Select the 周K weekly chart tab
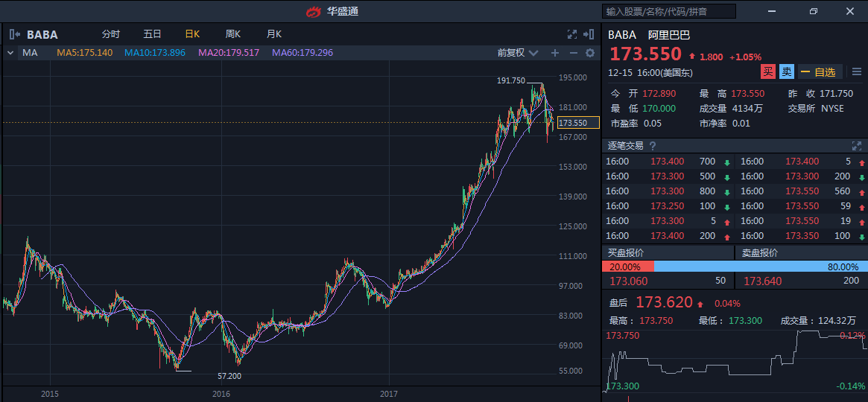 click(x=233, y=34)
